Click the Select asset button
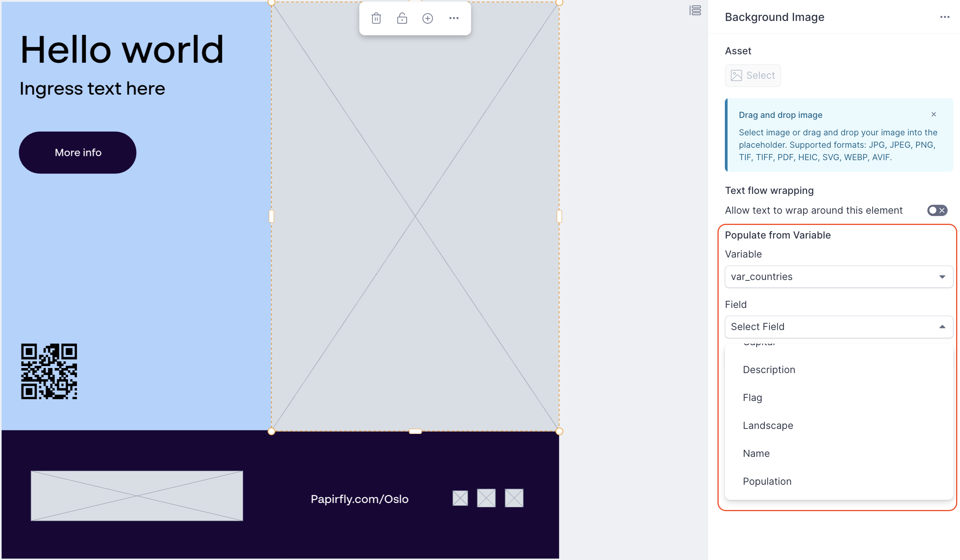The height and width of the screenshot is (560, 960). click(x=753, y=76)
